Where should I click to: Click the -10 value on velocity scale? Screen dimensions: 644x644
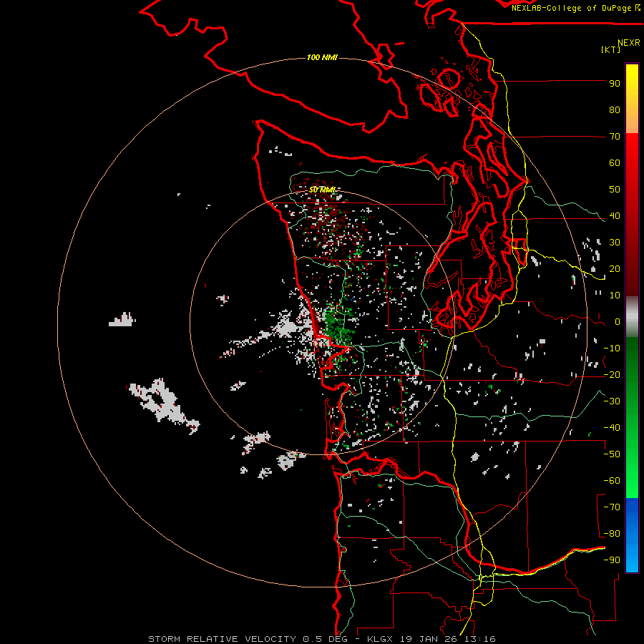612,348
